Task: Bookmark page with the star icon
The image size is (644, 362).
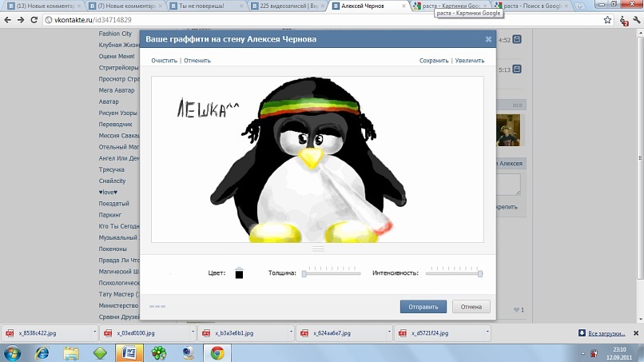Action: pyautogui.click(x=607, y=20)
